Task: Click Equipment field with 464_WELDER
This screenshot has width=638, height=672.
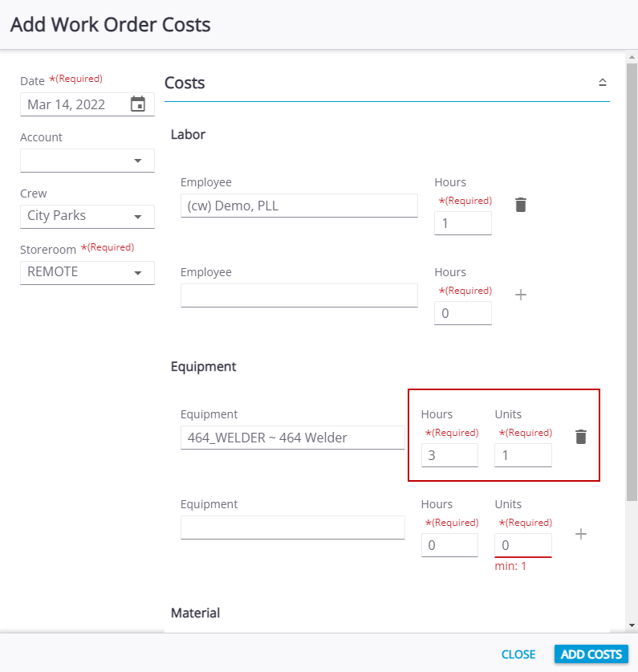Action: point(293,438)
